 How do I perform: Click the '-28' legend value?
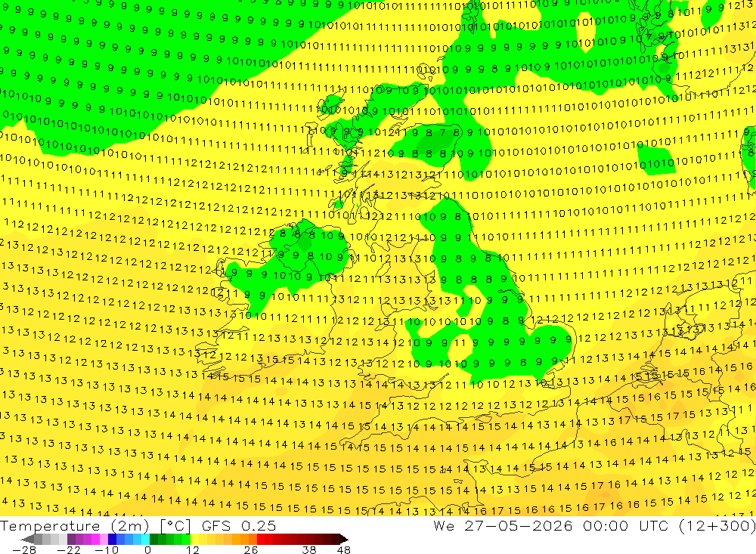24,549
